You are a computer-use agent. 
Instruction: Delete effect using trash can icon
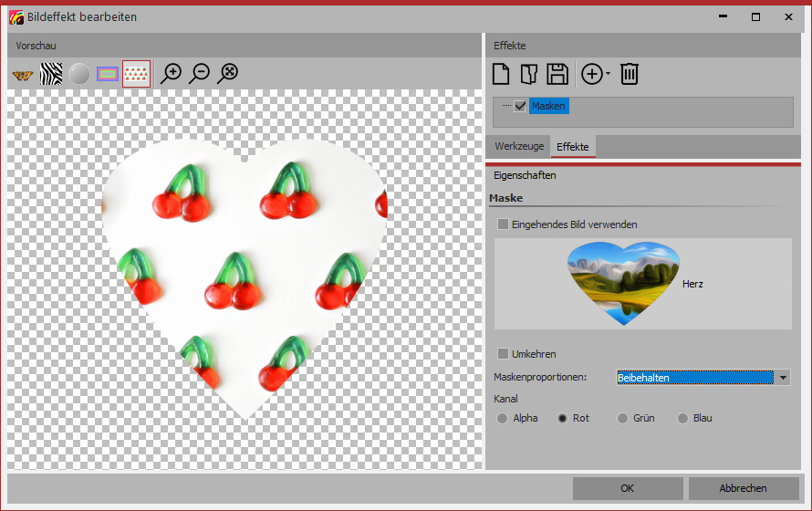coord(629,74)
